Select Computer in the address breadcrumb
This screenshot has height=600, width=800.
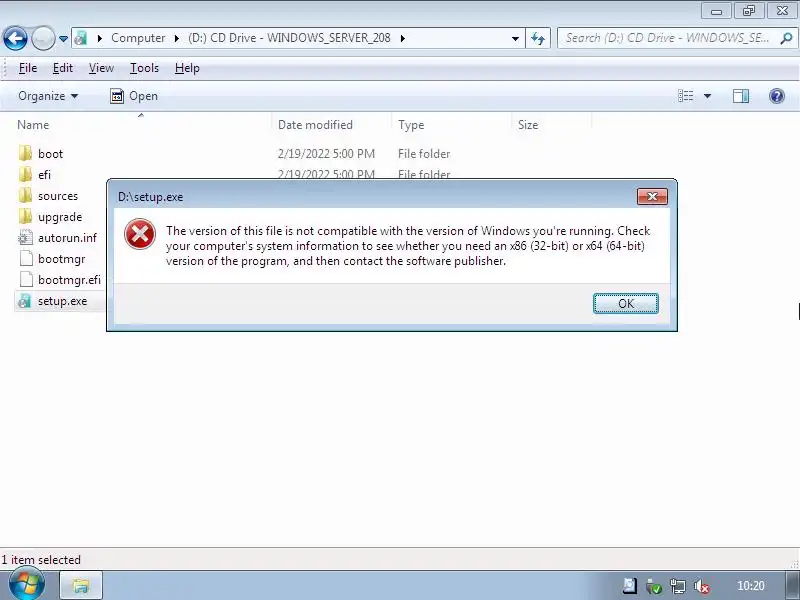point(138,38)
